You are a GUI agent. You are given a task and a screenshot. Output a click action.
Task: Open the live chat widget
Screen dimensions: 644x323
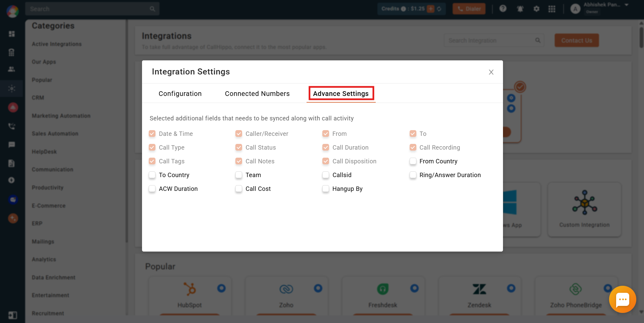click(623, 299)
